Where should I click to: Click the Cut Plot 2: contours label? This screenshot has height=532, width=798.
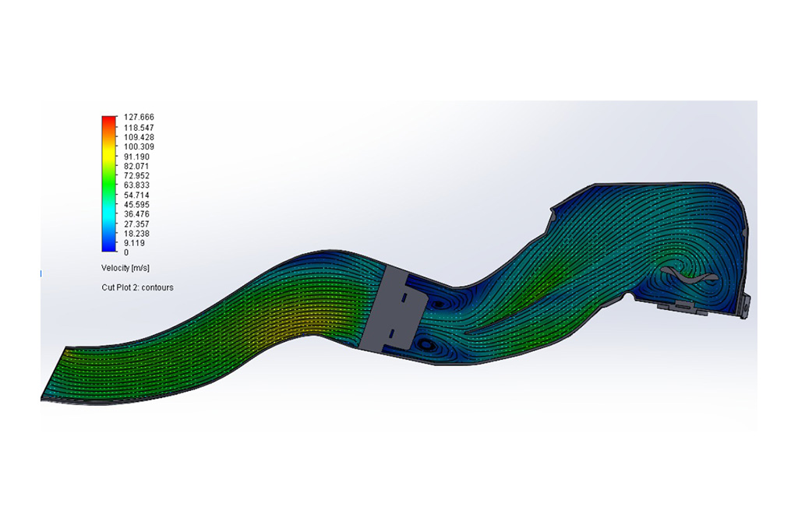click(137, 287)
